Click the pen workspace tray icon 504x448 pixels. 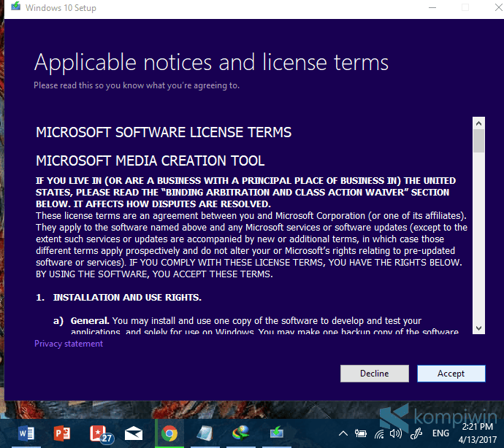(416, 434)
